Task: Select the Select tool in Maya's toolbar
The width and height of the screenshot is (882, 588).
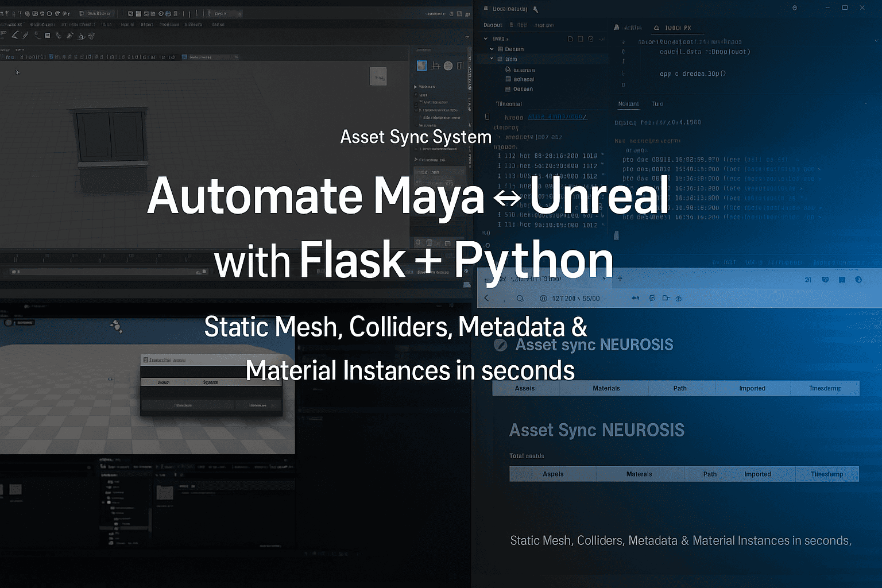Action: click(x=14, y=35)
